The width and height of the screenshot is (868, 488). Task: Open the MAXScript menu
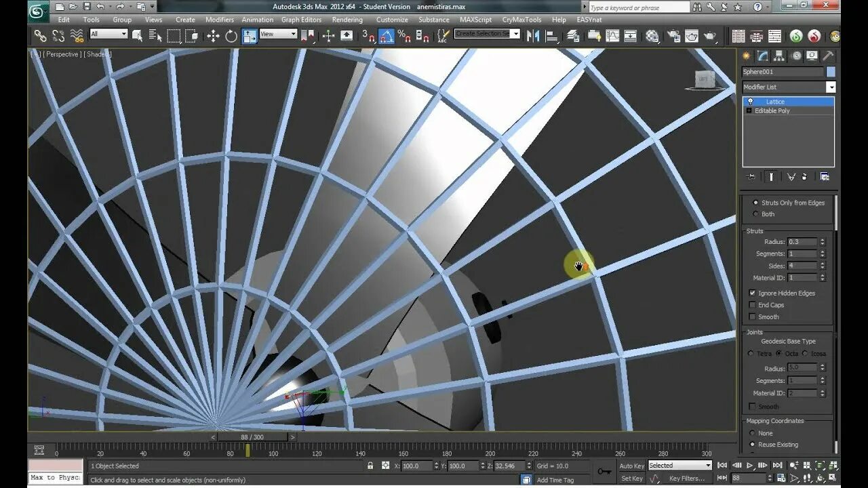pyautogui.click(x=476, y=20)
